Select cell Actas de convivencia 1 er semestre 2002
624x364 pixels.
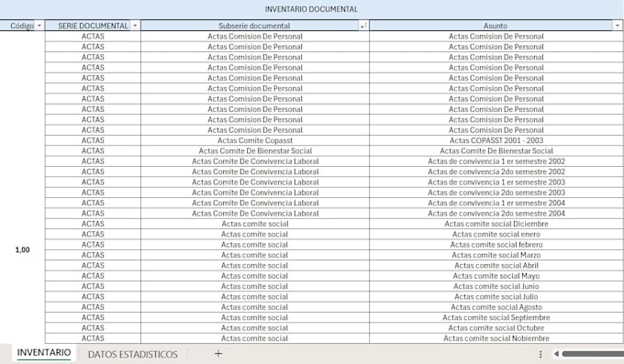click(496, 161)
